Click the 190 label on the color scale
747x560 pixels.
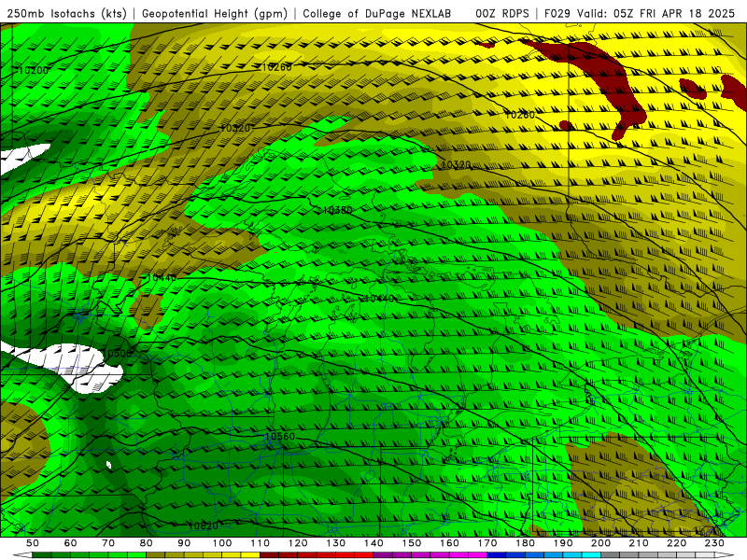[x=563, y=543]
